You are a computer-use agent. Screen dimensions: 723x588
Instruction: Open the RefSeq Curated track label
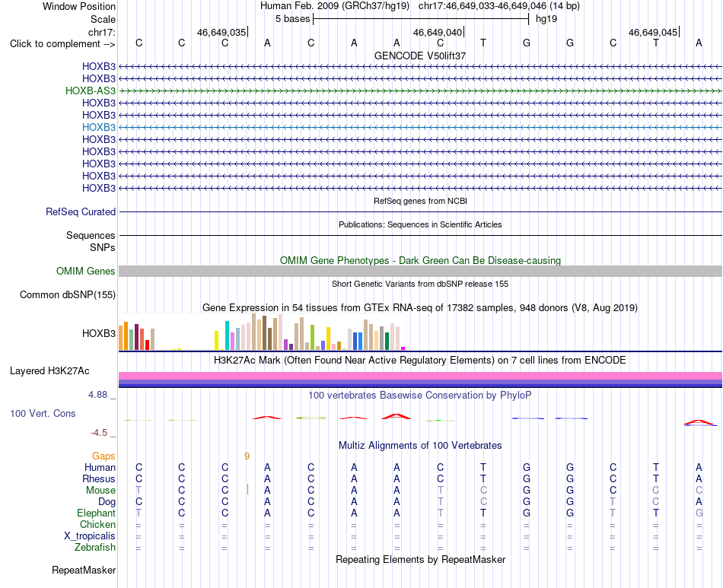point(81,212)
